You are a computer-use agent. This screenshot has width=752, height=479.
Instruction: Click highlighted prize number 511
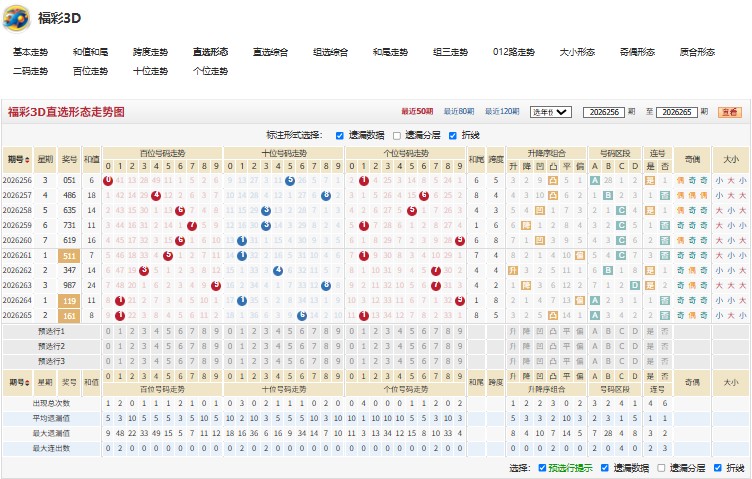[69, 256]
